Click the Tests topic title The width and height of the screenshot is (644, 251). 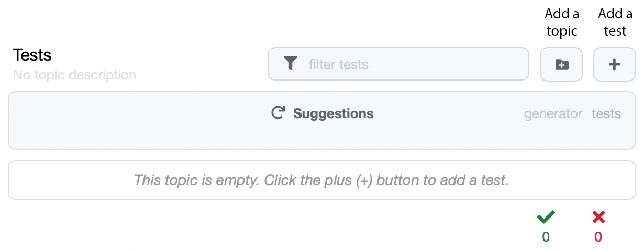click(x=32, y=55)
